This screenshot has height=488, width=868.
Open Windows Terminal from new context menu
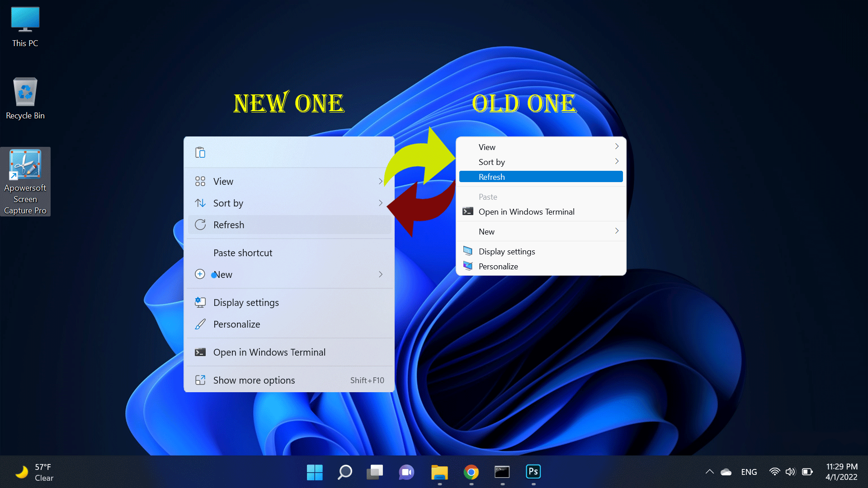tap(269, 352)
